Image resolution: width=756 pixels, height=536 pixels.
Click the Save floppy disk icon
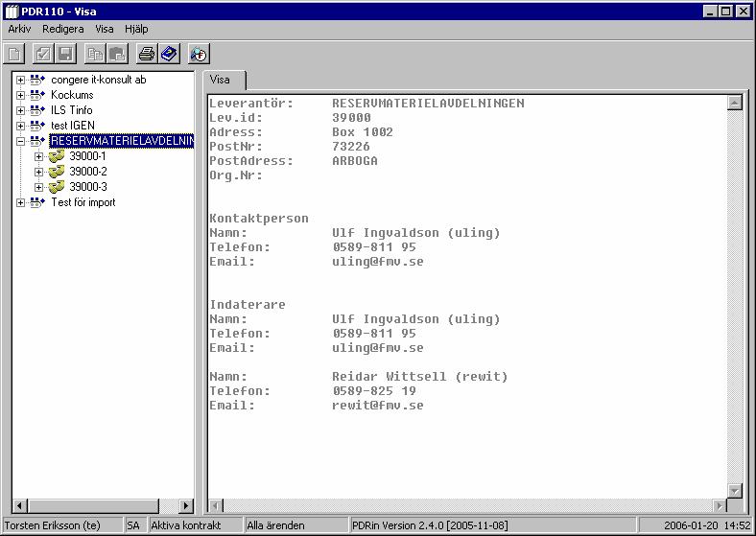click(x=65, y=54)
